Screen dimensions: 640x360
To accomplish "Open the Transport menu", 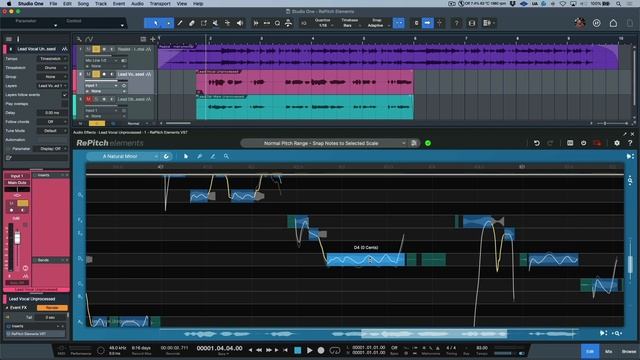I will (160, 4).
